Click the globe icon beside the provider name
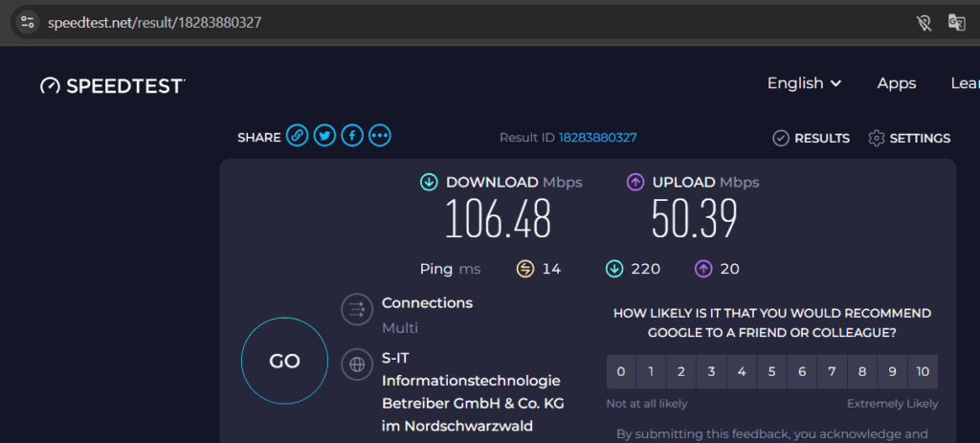 (x=357, y=364)
